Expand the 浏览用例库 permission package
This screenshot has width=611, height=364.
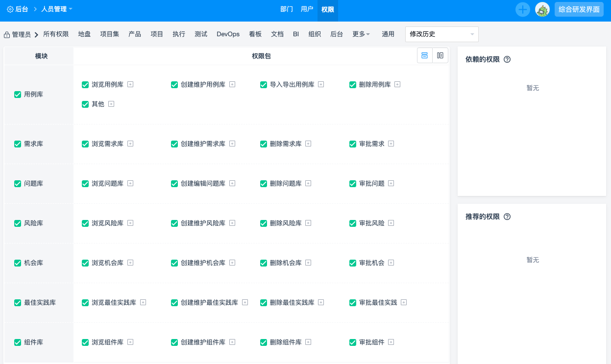coord(130,84)
